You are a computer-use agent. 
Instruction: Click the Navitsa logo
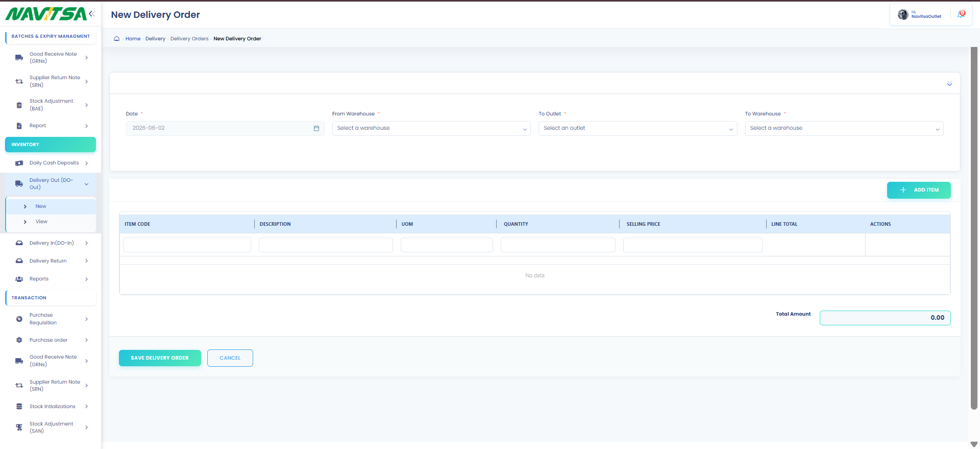pyautogui.click(x=46, y=14)
